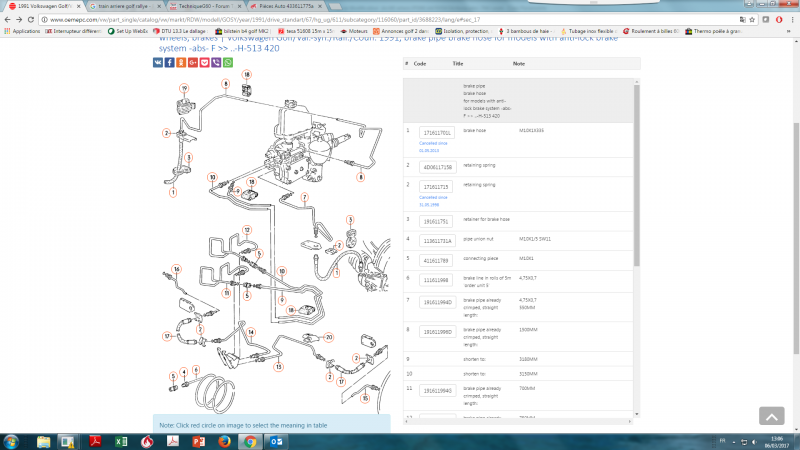The image size is (800, 450).
Task: Open 'Set Up WebEx' bookmark
Action: [128, 31]
